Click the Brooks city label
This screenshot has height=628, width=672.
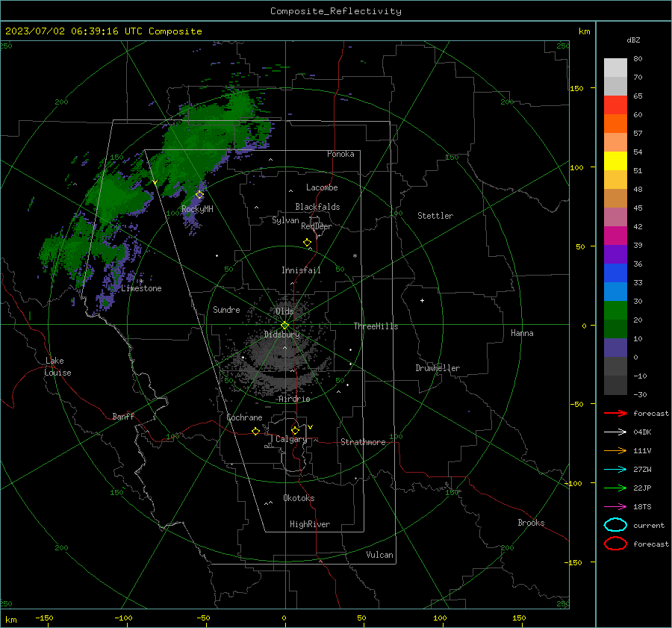pos(531,523)
